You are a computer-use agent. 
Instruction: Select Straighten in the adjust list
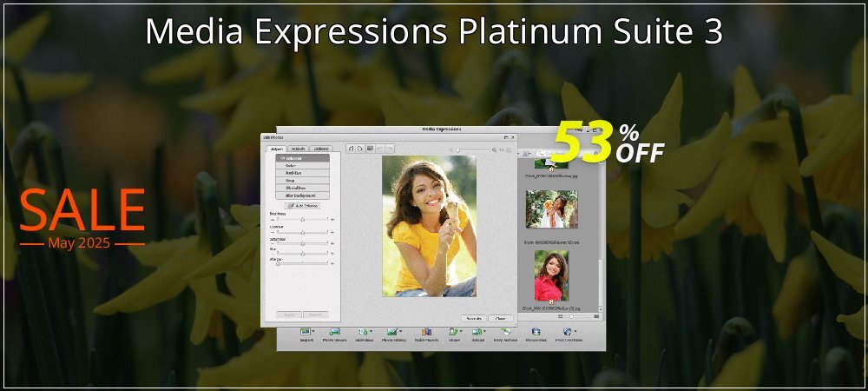coord(302,188)
